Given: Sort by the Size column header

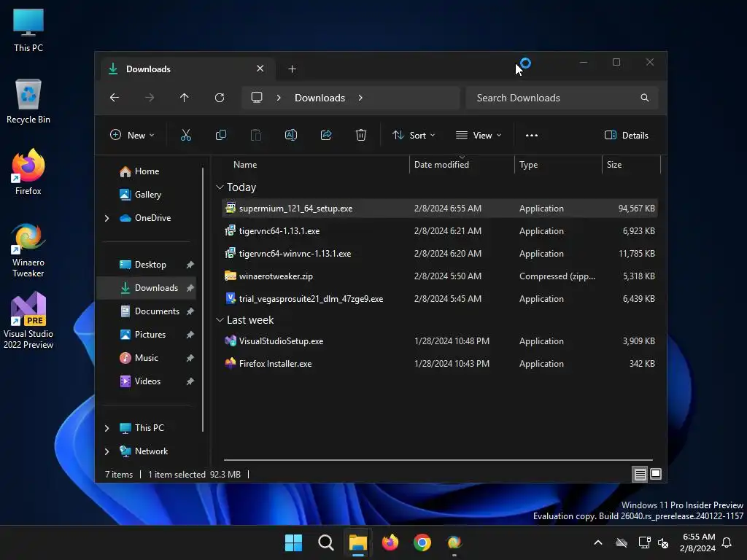Looking at the screenshot, I should tap(632, 165).
